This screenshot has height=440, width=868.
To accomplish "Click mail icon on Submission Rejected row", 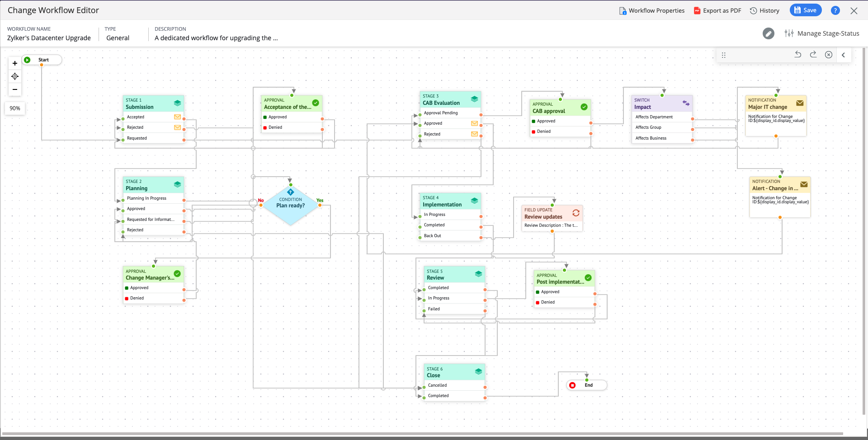I will 177,127.
